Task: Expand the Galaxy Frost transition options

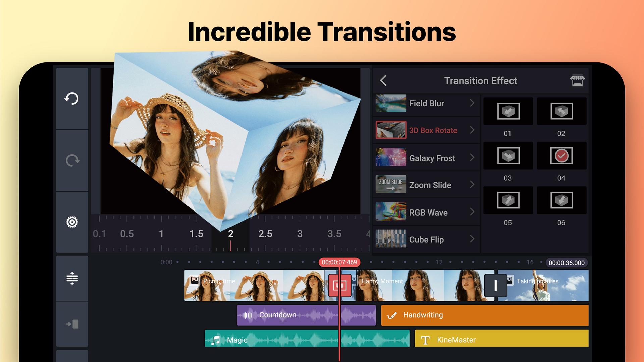Action: point(472,158)
